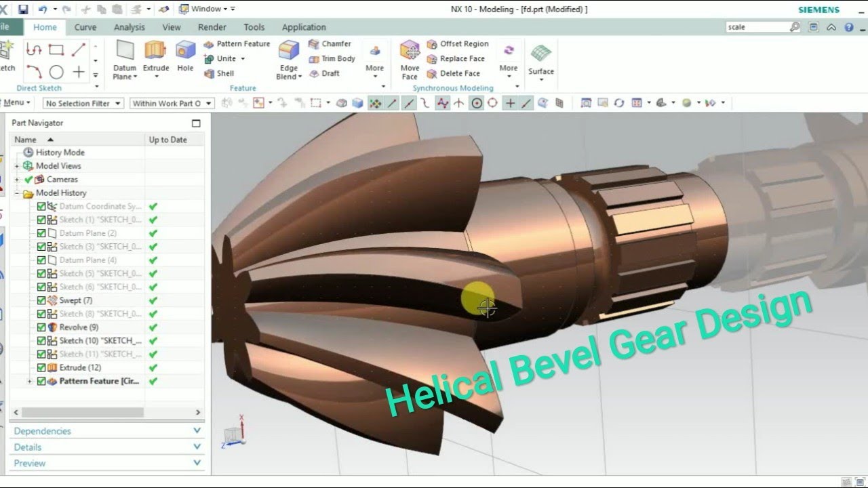Select the Circle sketch tool
868x488 pixels.
pyautogui.click(x=56, y=71)
